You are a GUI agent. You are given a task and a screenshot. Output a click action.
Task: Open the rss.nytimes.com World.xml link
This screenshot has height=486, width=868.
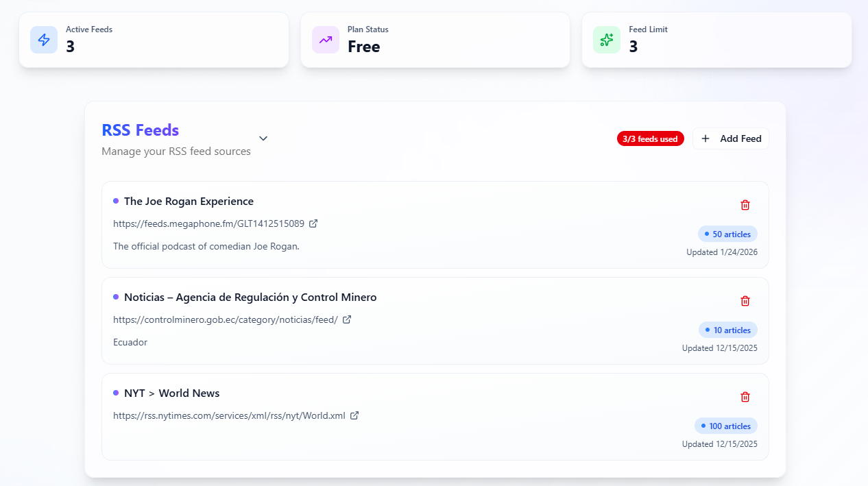(x=229, y=415)
